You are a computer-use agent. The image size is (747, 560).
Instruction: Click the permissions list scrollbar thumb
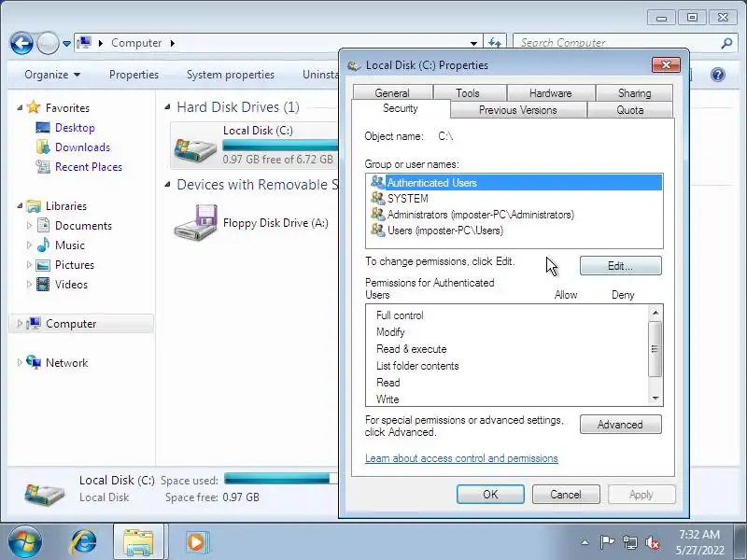pyautogui.click(x=655, y=348)
